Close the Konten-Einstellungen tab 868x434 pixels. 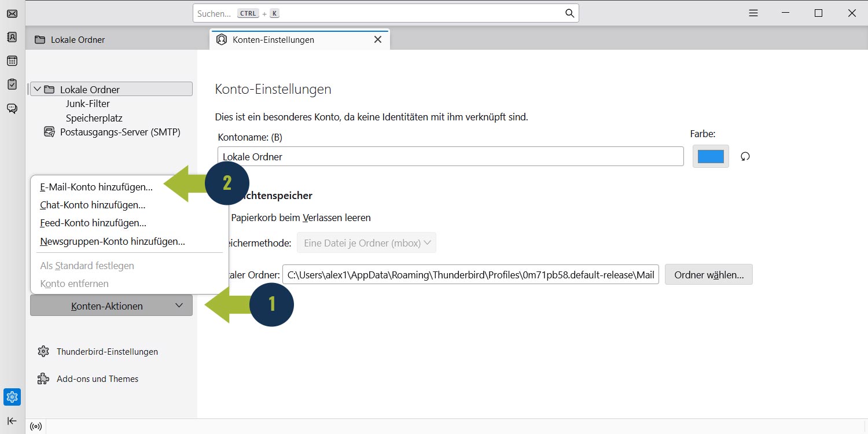pos(378,39)
